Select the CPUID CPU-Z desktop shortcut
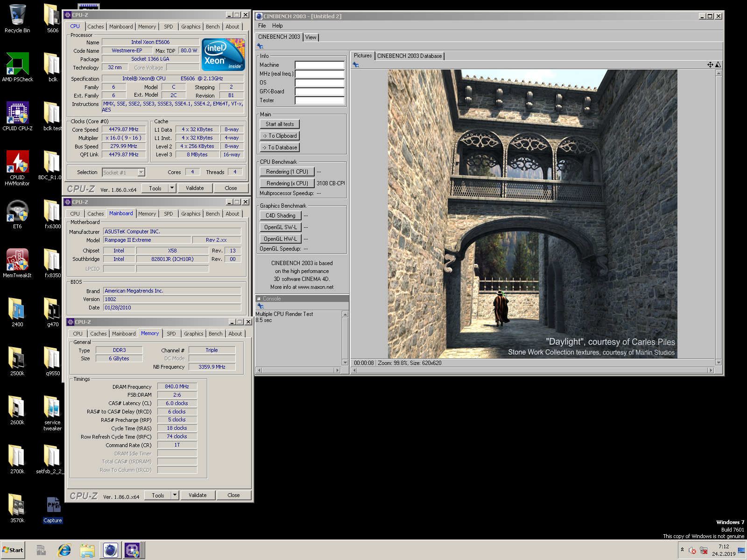The image size is (747, 560). (17, 117)
